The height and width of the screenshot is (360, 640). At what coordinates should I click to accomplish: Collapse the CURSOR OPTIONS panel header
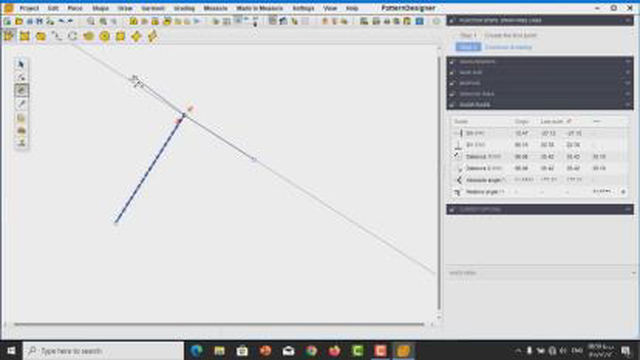pyautogui.click(x=540, y=209)
